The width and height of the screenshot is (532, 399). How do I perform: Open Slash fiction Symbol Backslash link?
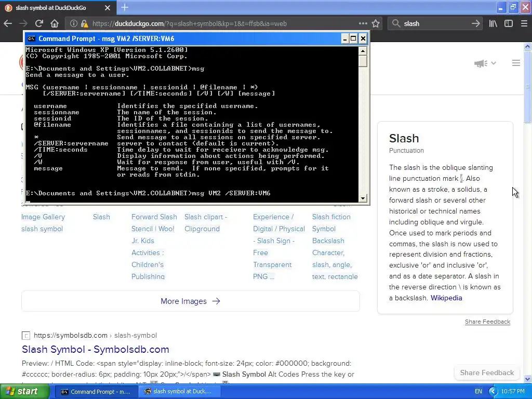(335, 247)
